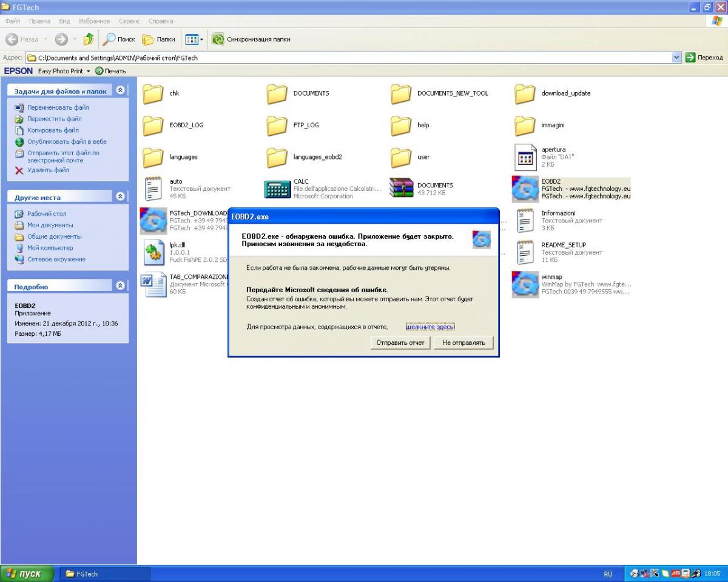Open the Избранное menu
Viewport: 728px width, 582px height.
95,21
